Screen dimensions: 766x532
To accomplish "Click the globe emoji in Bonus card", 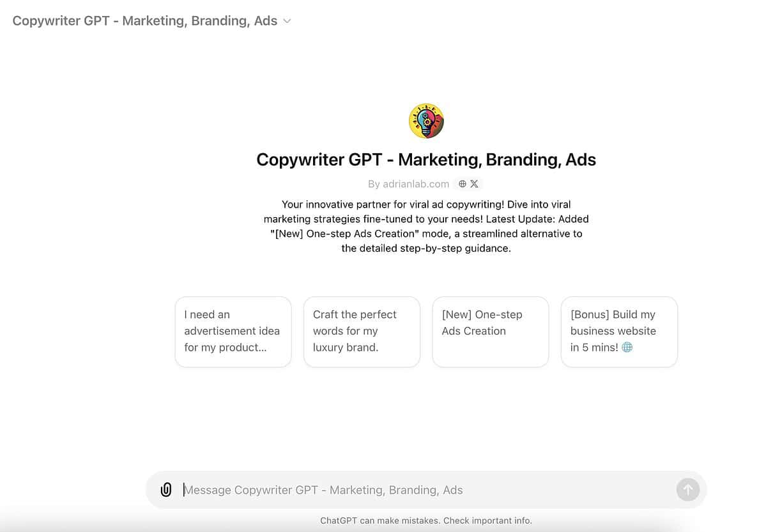I will coord(627,347).
